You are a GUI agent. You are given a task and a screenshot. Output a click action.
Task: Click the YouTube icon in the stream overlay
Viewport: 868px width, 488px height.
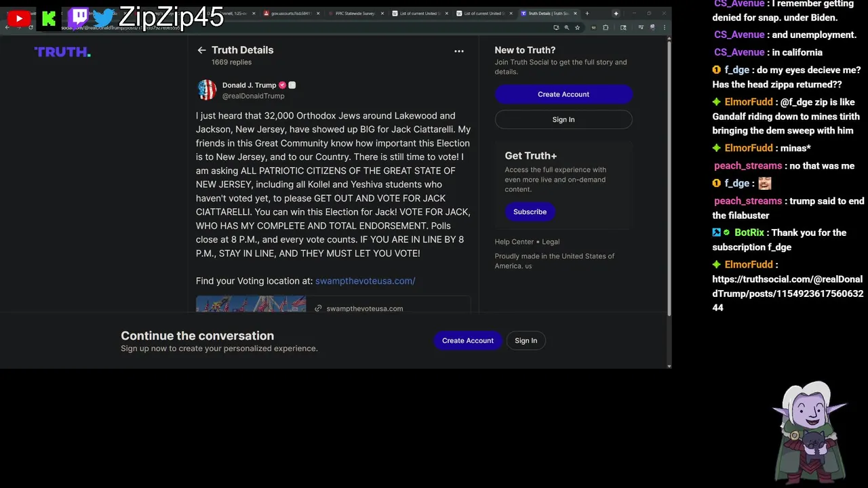coord(18,19)
